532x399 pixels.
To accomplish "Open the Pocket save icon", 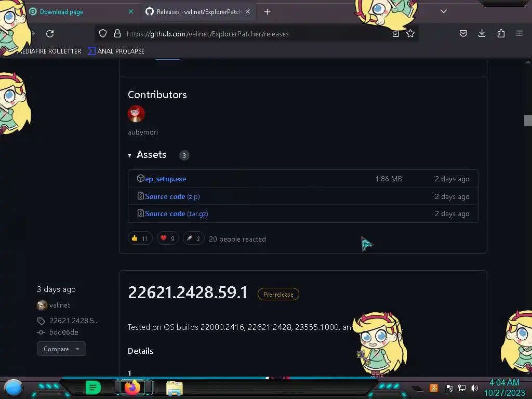I will pos(463,33).
